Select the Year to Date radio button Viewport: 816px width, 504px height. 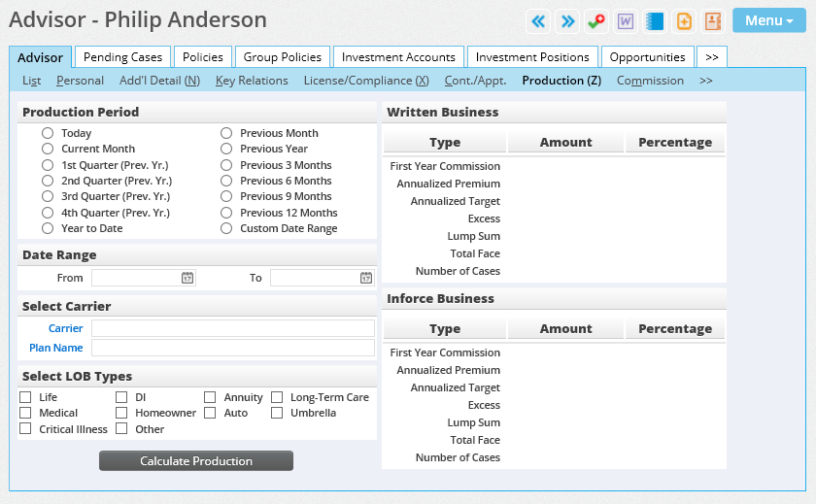[48, 228]
